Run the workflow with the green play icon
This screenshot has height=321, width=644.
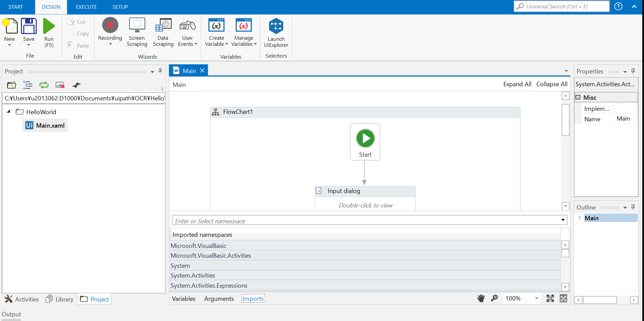pos(49,26)
